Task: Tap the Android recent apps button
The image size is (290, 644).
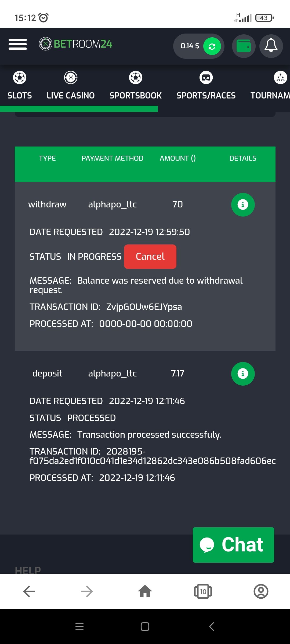Action: (79, 627)
